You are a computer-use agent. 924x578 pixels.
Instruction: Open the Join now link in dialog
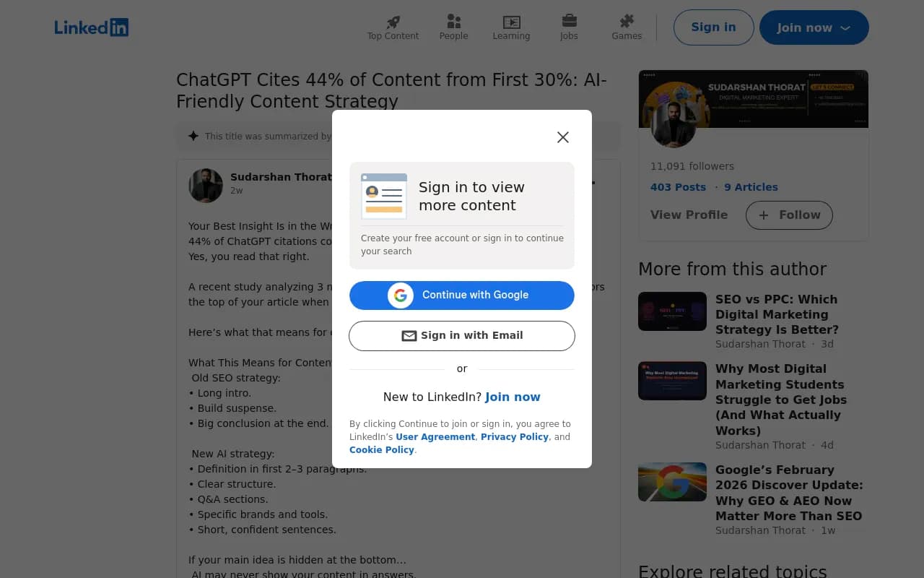(x=513, y=397)
